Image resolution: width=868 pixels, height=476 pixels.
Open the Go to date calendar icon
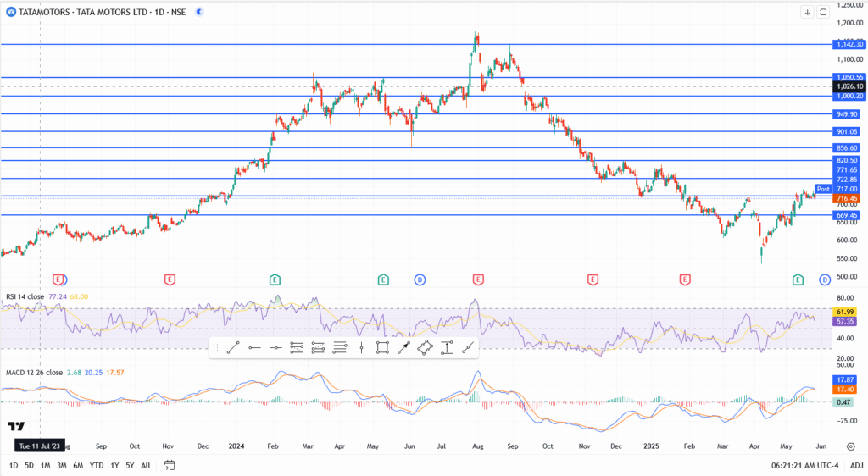pos(170,466)
